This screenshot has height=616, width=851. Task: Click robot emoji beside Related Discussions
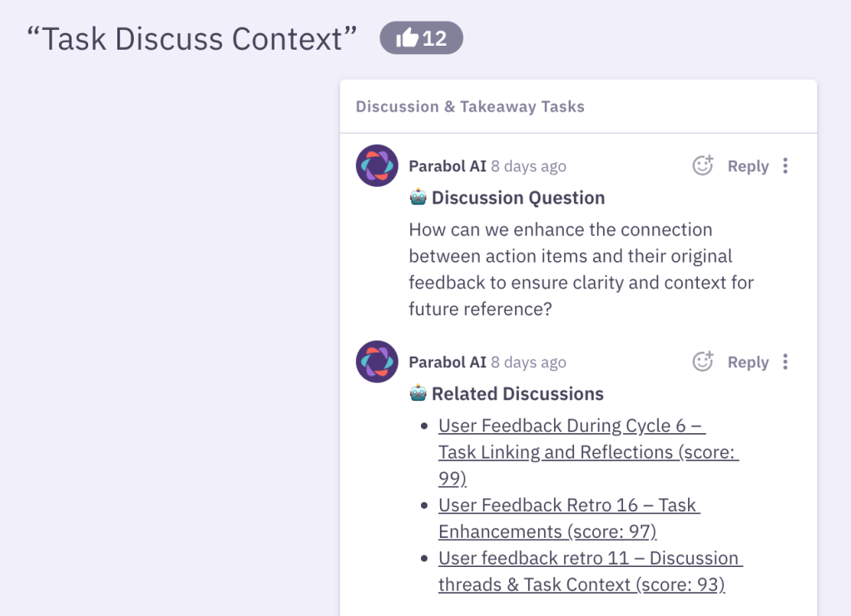(418, 393)
